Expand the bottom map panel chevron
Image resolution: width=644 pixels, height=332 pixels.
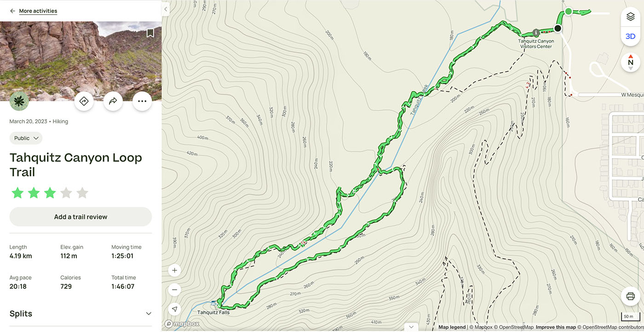411,326
